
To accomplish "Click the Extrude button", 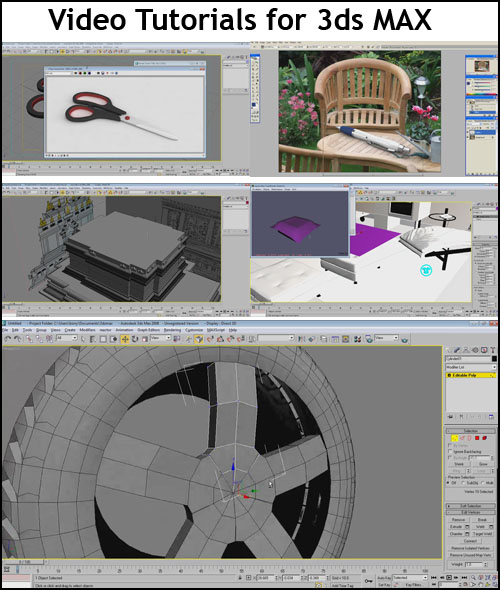I will [456, 527].
